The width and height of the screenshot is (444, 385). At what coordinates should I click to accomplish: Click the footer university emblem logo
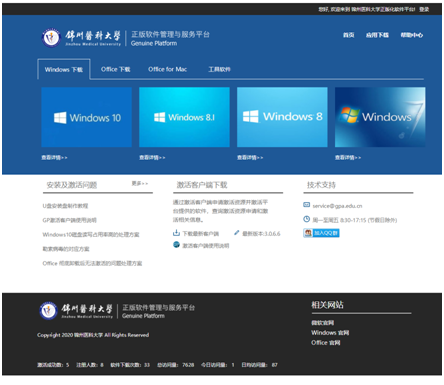coord(48,310)
